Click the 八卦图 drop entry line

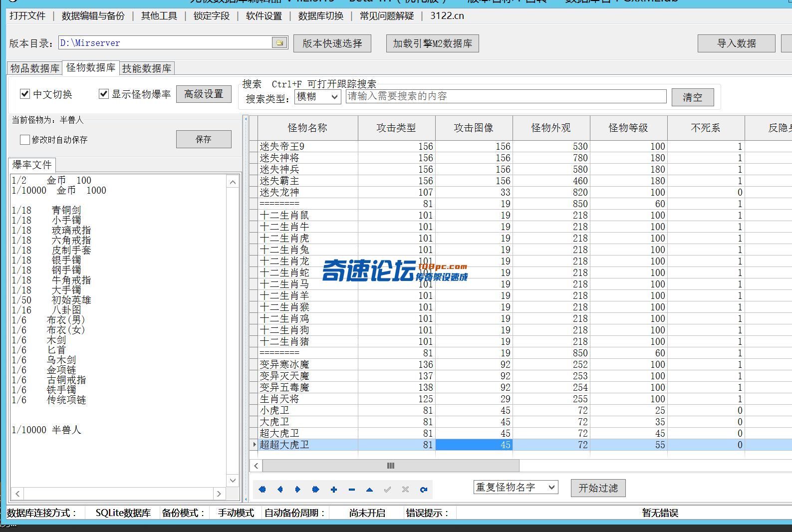coord(46,310)
